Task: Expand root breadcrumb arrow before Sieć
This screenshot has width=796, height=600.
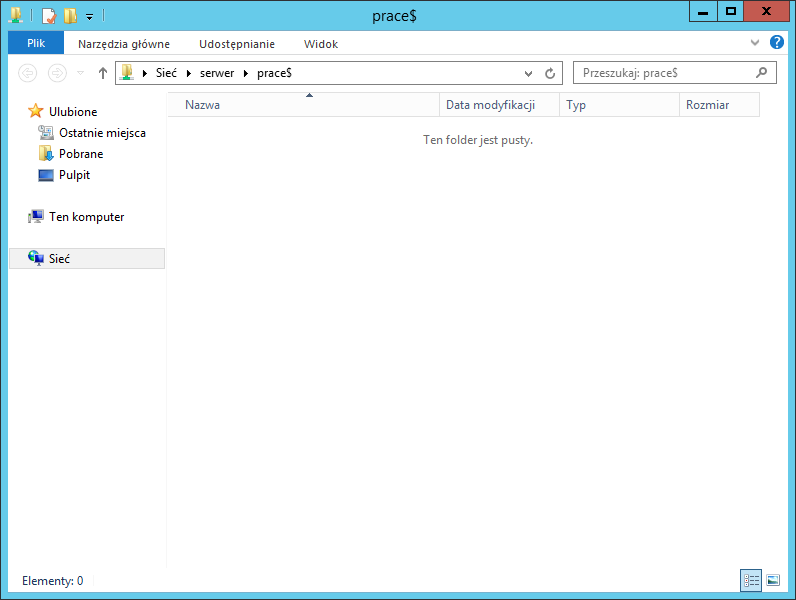Action: coord(145,73)
